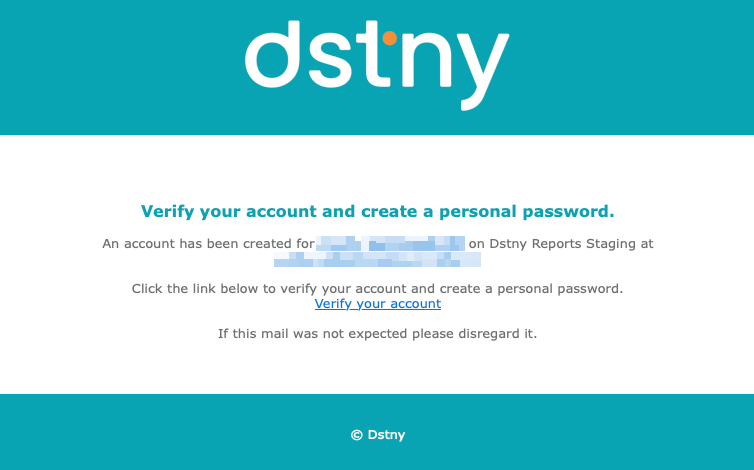
Task: Click the copyright symbol in the footer
Action: [356, 435]
